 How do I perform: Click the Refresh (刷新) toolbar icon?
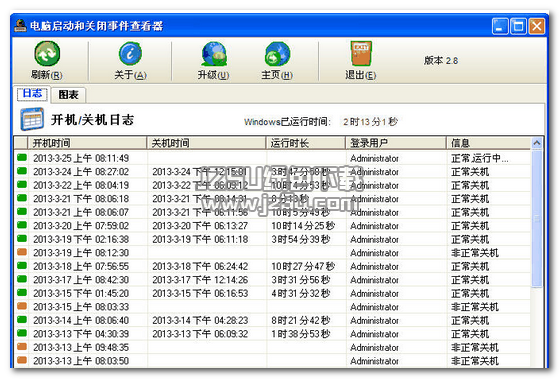[x=47, y=54]
